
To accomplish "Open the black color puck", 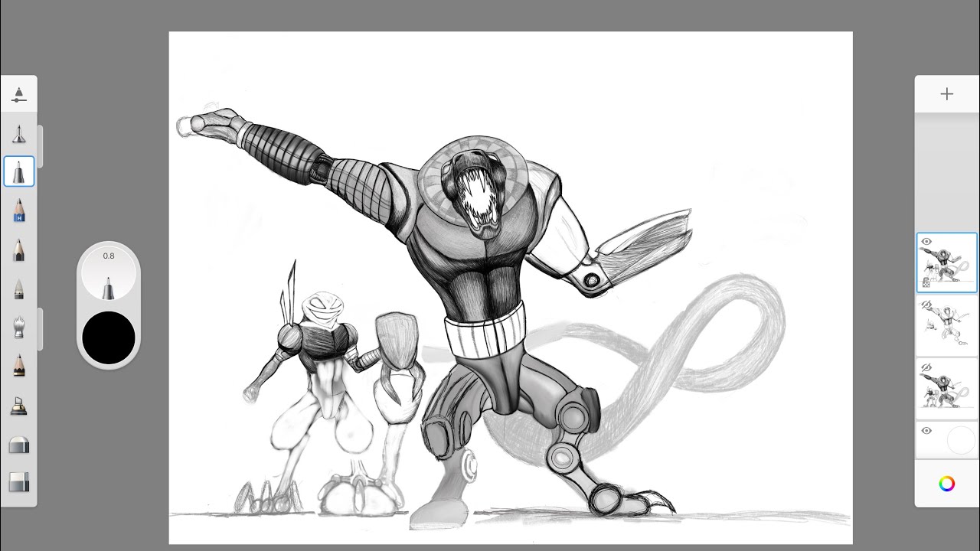I will click(x=109, y=337).
